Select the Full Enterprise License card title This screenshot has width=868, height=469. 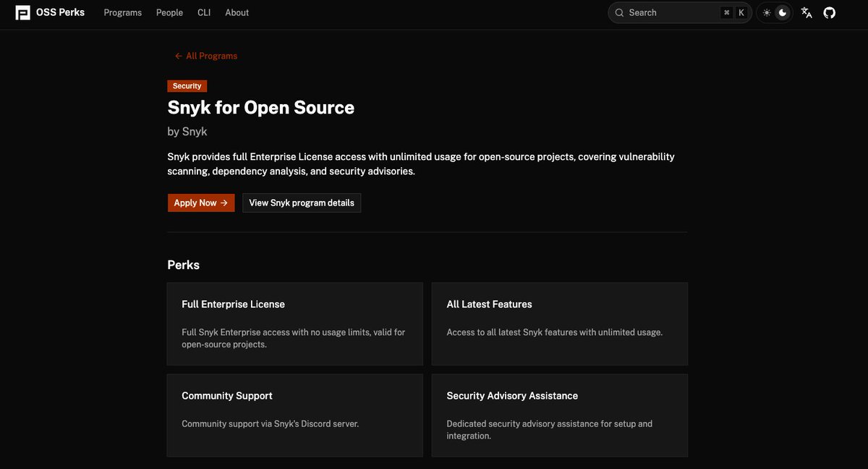tap(233, 304)
